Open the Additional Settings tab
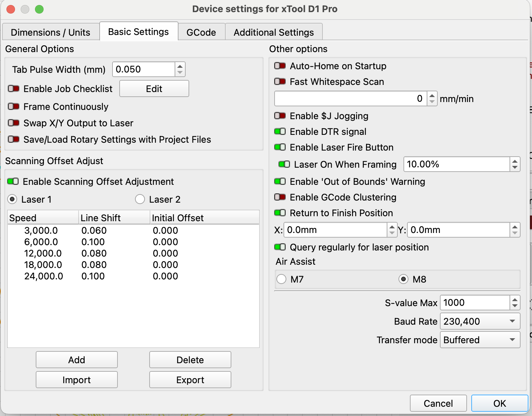Image resolution: width=532 pixels, height=416 pixels. tap(274, 32)
